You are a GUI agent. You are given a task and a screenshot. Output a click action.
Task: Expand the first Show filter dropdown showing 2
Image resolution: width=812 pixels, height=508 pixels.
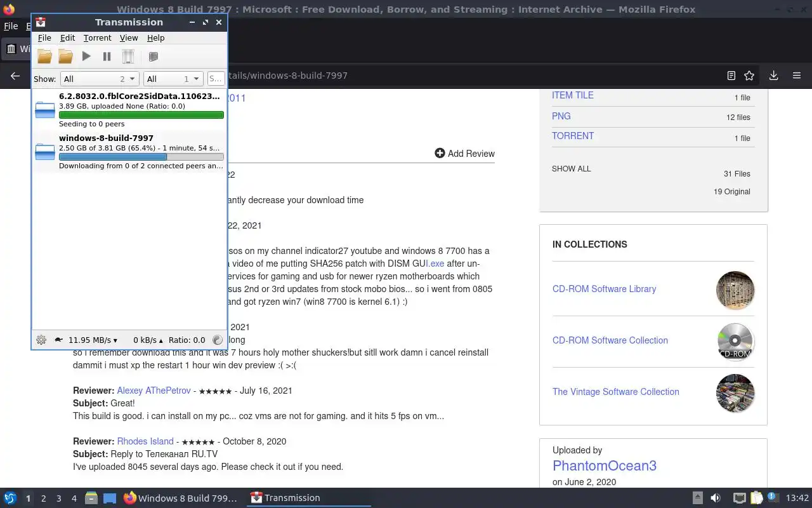100,79
